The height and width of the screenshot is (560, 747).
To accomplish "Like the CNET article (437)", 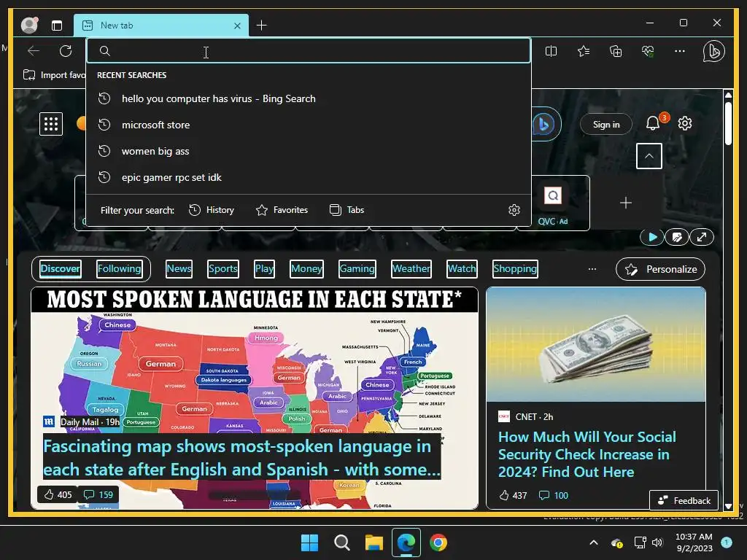I will click(513, 495).
